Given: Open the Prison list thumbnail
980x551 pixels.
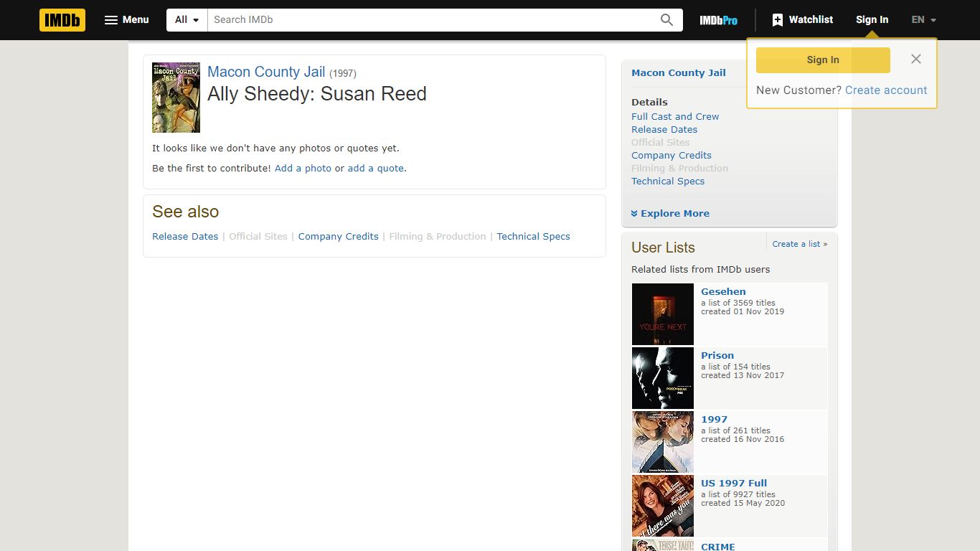Looking at the screenshot, I should coord(663,378).
